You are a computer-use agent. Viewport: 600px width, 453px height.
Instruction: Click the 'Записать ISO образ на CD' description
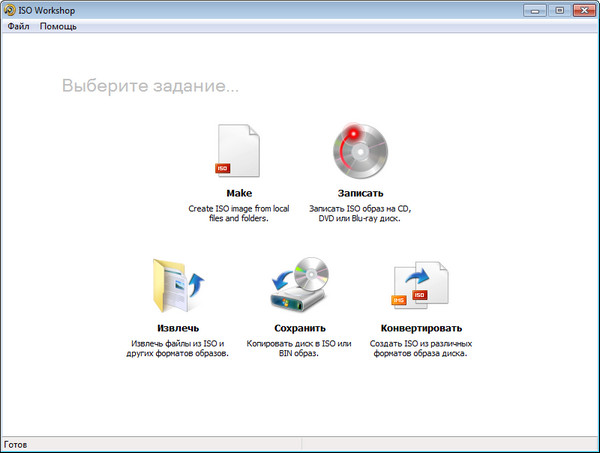coord(360,208)
